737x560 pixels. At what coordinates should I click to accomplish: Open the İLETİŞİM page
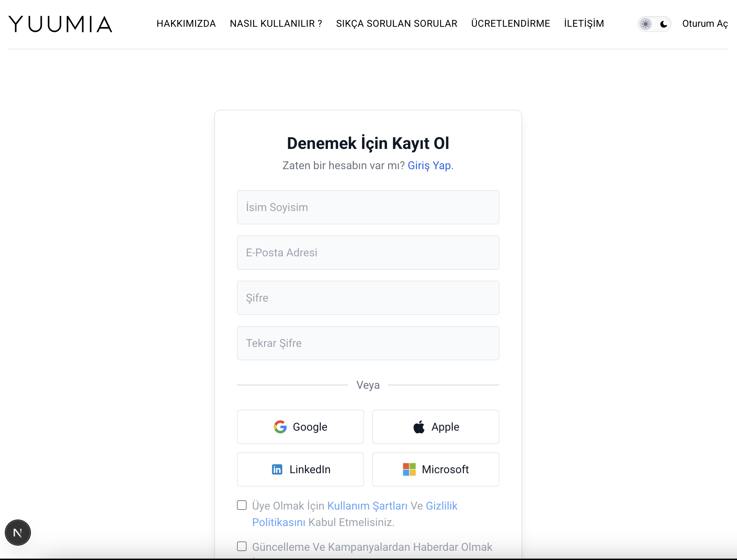tap(584, 23)
